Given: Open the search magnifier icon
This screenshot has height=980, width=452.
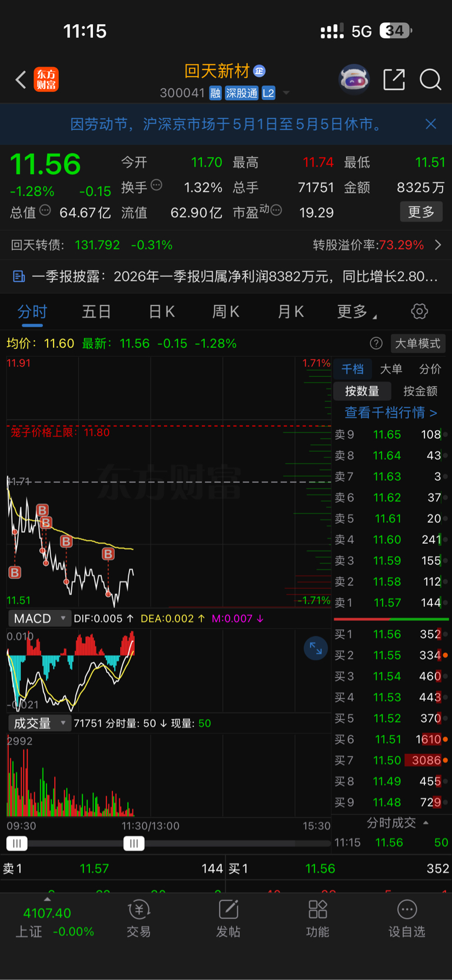Looking at the screenshot, I should pyautogui.click(x=430, y=79).
